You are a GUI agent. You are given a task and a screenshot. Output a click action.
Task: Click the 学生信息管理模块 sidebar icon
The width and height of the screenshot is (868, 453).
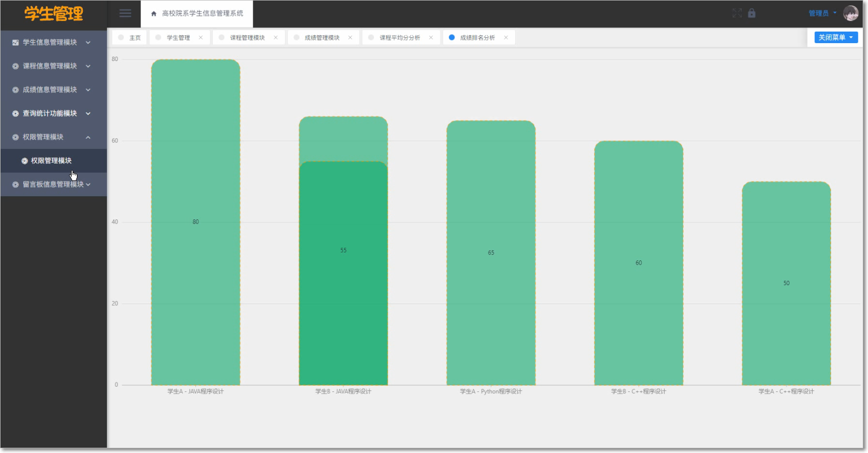click(15, 43)
